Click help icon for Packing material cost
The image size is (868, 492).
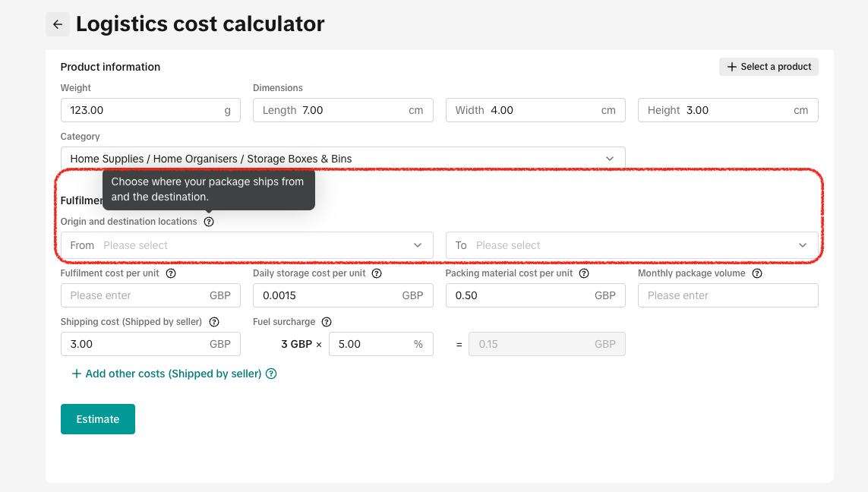[x=584, y=273]
